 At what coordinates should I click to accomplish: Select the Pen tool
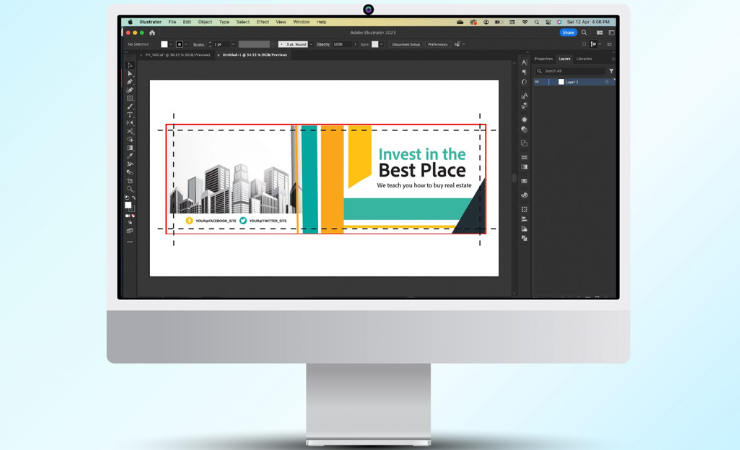[130, 82]
